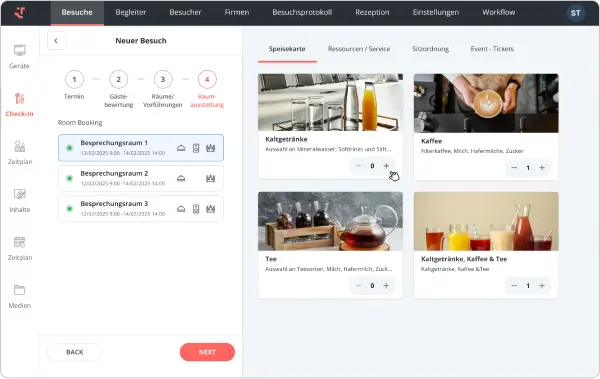Decrease Tee quantity with minus
This screenshot has width=600, height=379.
click(358, 286)
